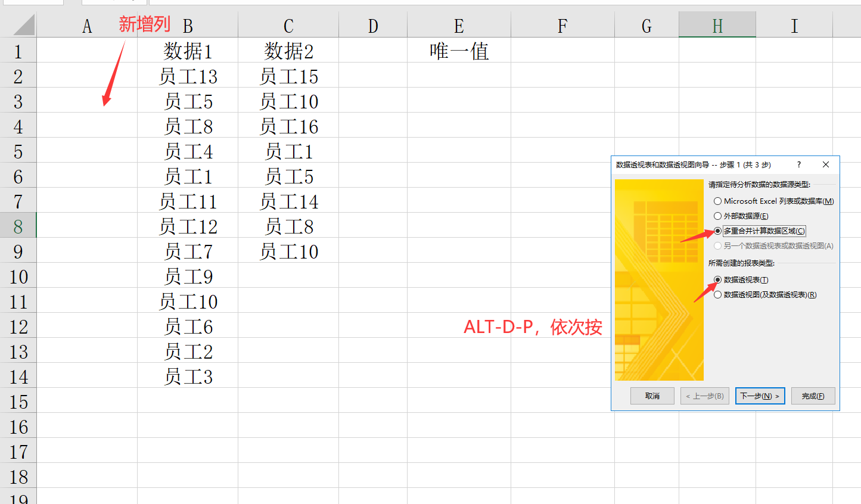Click 员工8 in the 数据2 column
This screenshot has height=504, width=861.
point(288,226)
